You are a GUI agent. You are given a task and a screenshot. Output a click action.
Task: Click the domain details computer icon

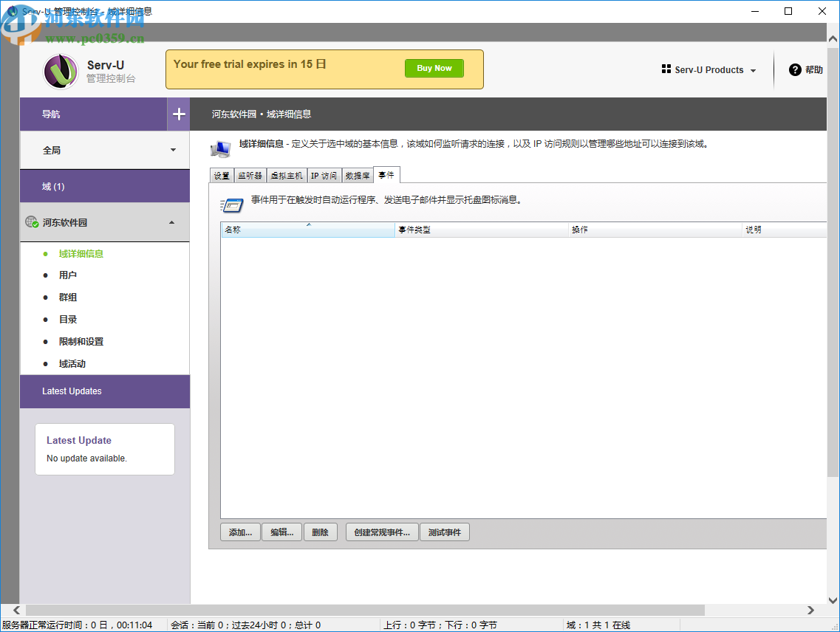tap(221, 149)
